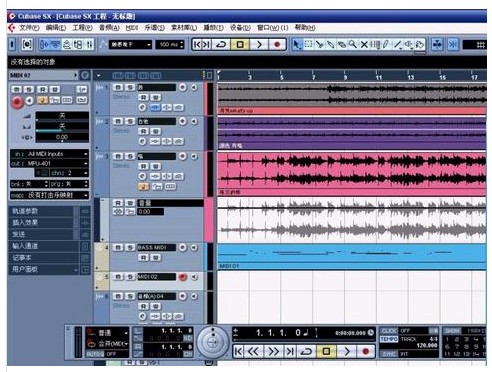492x372 pixels.
Task: Click the toolbar Play button
Action: (x=259, y=44)
